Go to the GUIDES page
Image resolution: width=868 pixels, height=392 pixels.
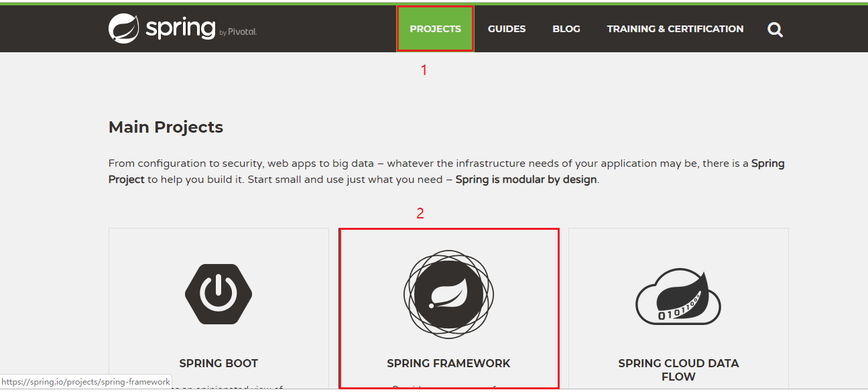pos(507,29)
